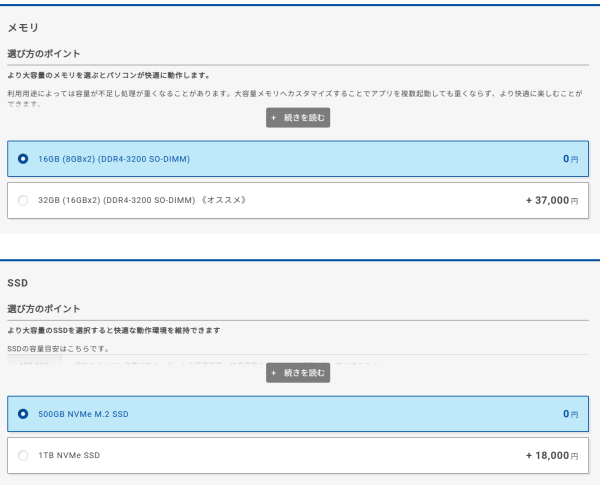Click the 1TB NVMe SSD option label

pos(69,456)
